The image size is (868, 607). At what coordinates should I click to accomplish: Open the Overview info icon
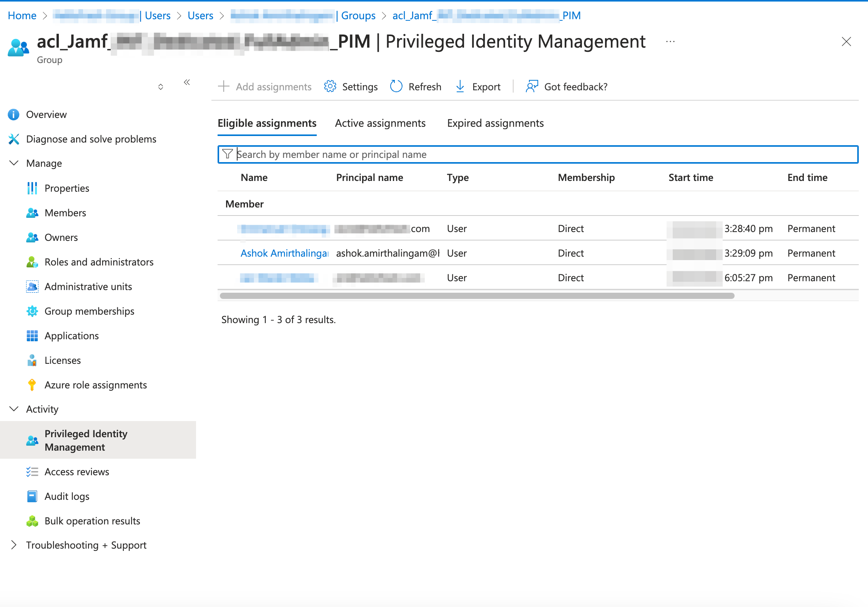[x=13, y=114]
